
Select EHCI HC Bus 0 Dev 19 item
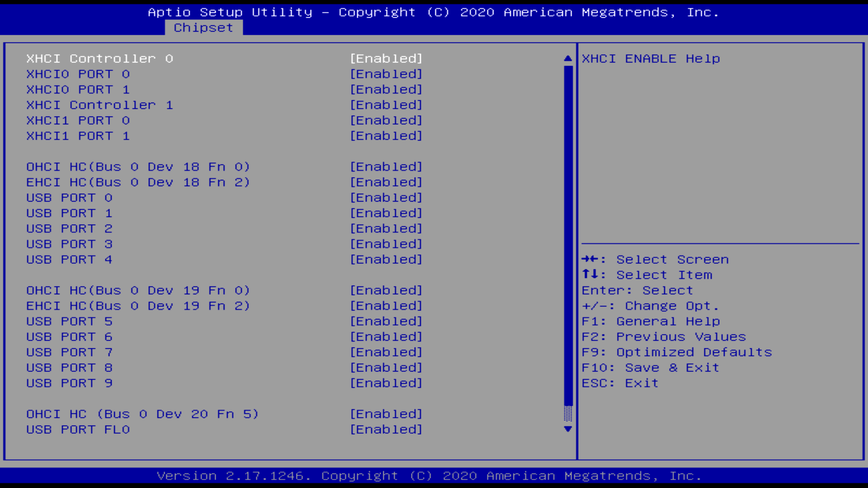[138, 306]
